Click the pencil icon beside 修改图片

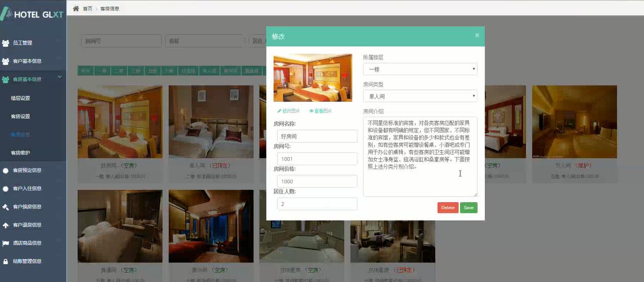coord(280,111)
